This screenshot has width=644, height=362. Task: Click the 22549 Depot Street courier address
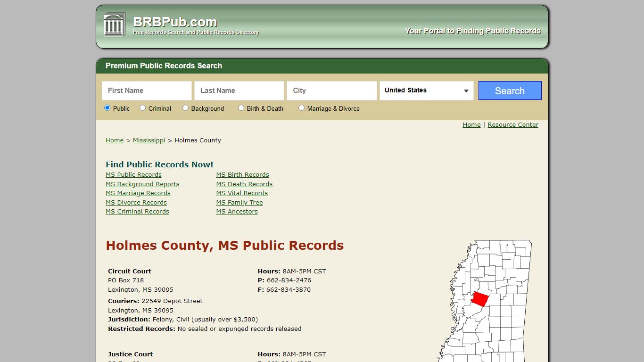172,301
